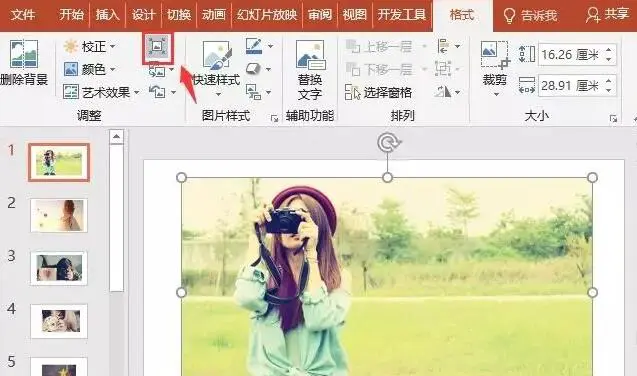Image resolution: width=637 pixels, height=376 pixels.
Task: Click the rotate objects icon
Action: 444,92
